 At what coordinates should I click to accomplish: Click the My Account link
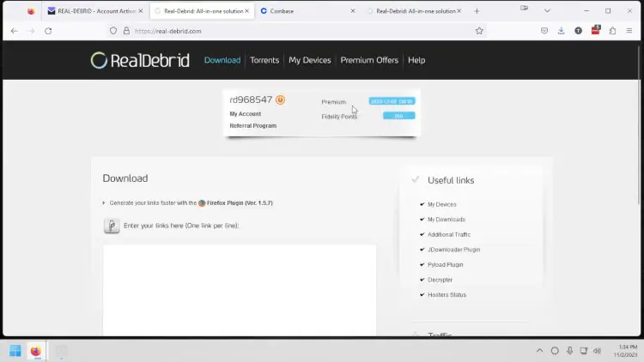click(246, 114)
